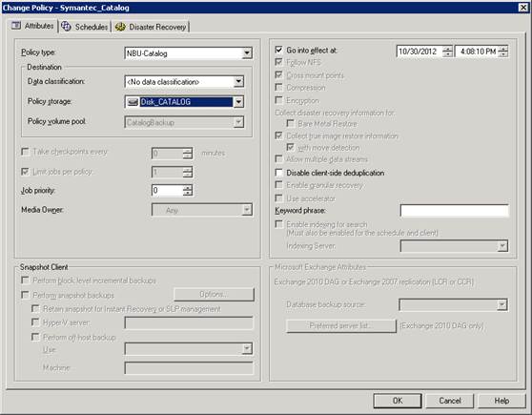Open the Media Owner dropdown
Viewport: 532px width, 415px height.
tap(247, 210)
